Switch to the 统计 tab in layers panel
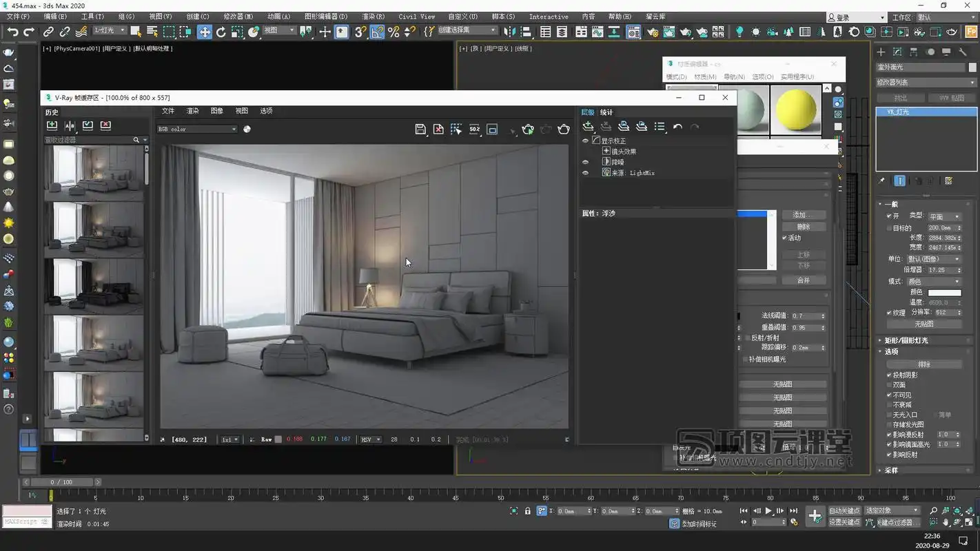The height and width of the screenshot is (551, 980). 606,112
